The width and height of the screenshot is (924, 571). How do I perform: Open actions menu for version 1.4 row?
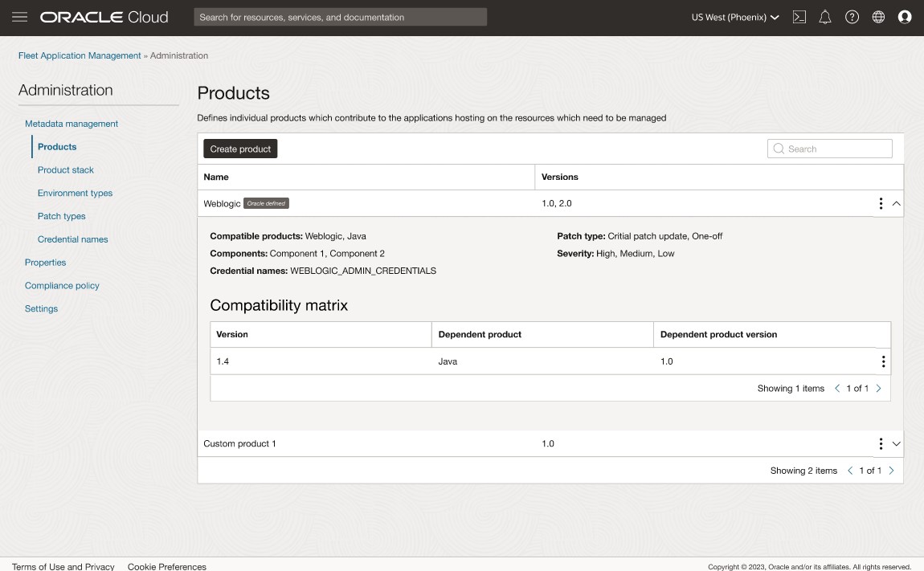(883, 362)
